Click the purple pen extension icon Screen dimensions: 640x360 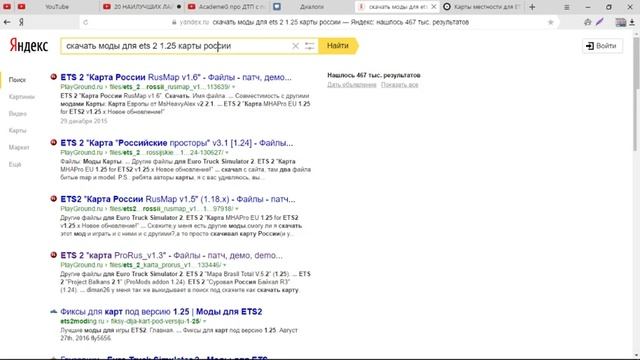coord(600,22)
